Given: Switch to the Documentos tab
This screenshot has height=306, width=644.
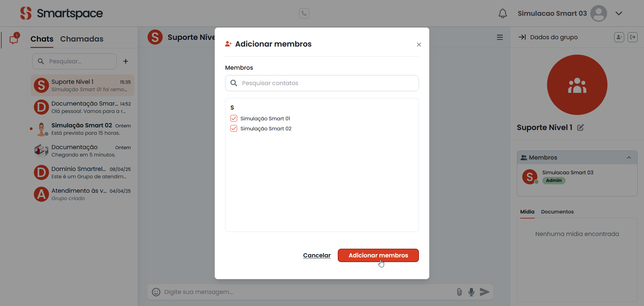Looking at the screenshot, I should (x=557, y=212).
